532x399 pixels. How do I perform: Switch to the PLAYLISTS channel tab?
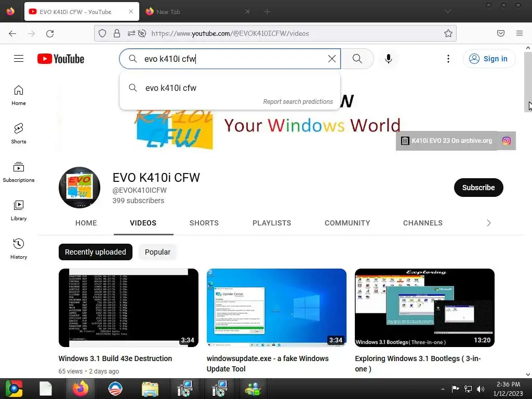(272, 223)
